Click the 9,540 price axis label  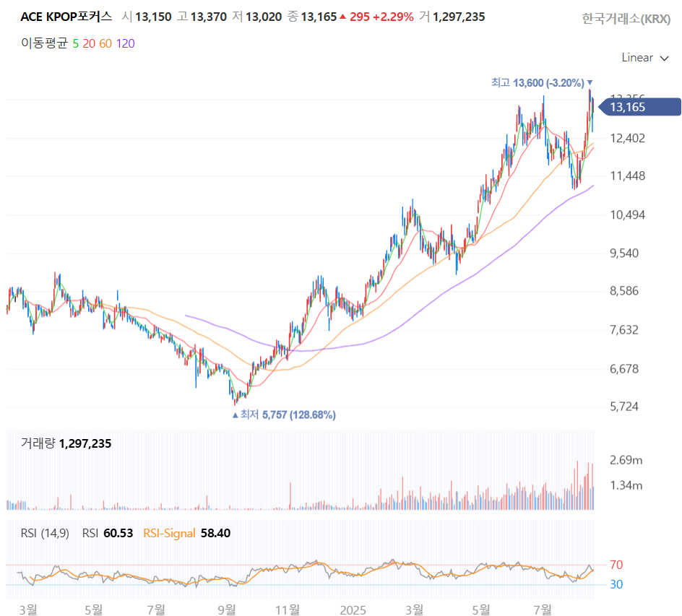click(624, 253)
